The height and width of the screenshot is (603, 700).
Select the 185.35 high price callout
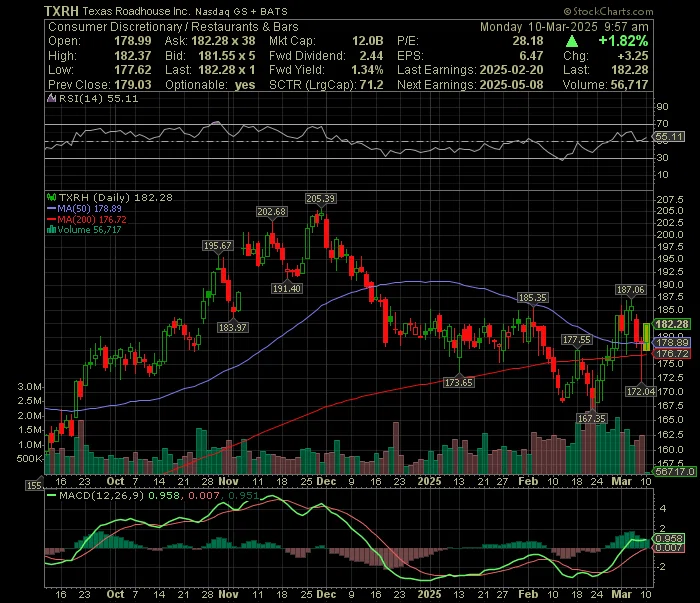coord(533,297)
